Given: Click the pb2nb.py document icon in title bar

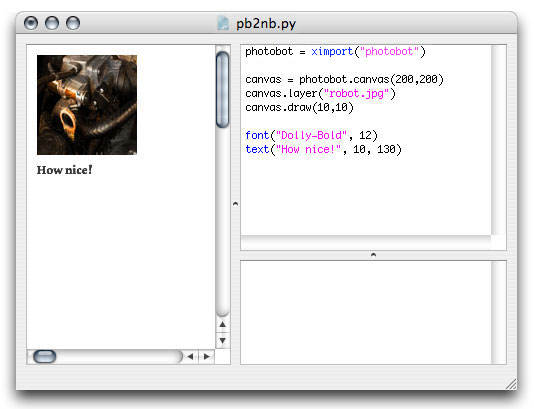Looking at the screenshot, I should click(x=223, y=23).
